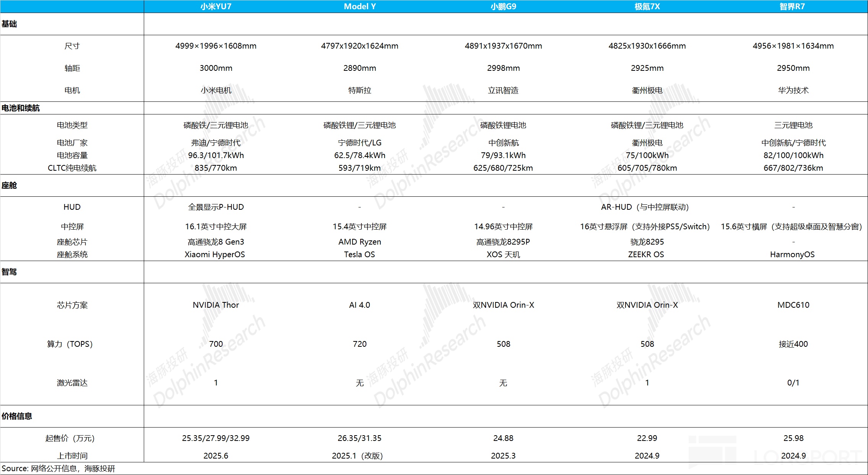Click the Tesla OS cell
This screenshot has width=868, height=475.
click(359, 255)
